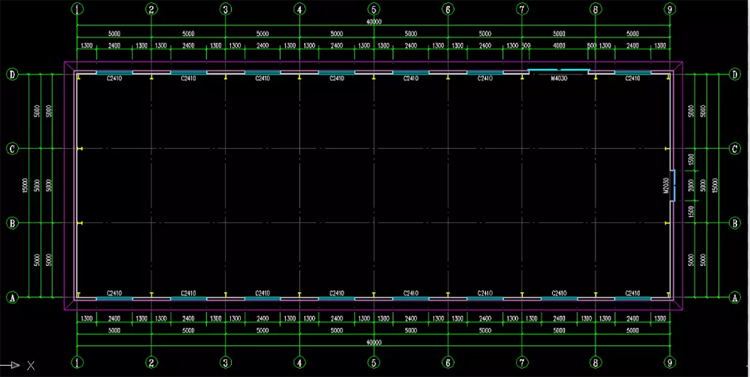Viewport: 750px width, 377px height.
Task: Click the blue M2030 door on the right wall
Action: [x=673, y=185]
